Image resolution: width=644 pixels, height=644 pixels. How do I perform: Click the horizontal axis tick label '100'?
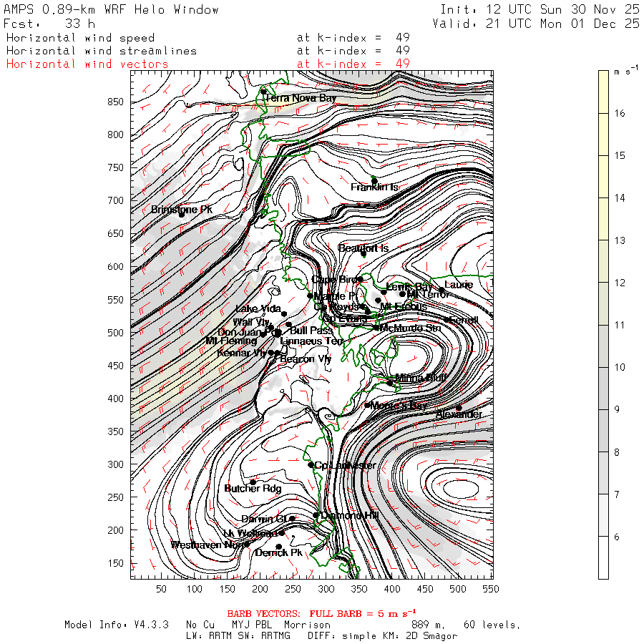(194, 590)
